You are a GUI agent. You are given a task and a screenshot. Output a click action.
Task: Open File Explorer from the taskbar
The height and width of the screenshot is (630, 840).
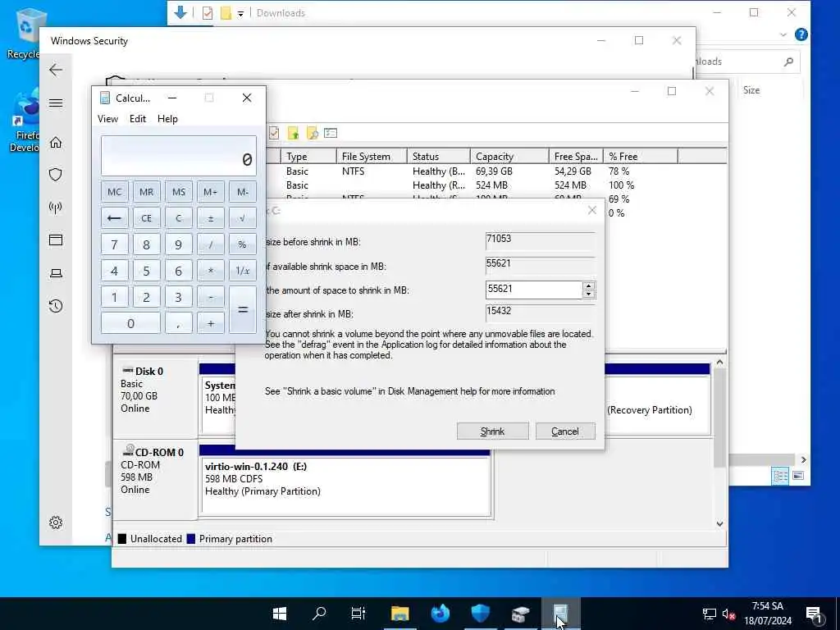(399, 614)
